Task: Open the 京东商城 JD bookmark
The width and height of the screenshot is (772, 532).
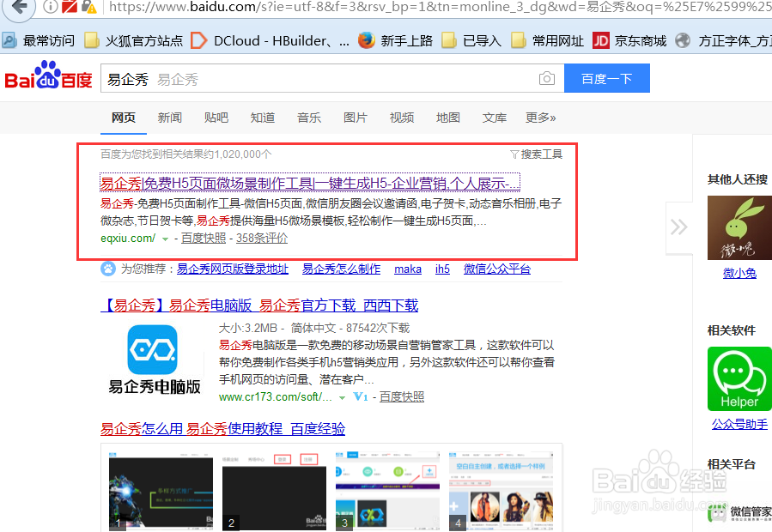Action: coord(629,40)
